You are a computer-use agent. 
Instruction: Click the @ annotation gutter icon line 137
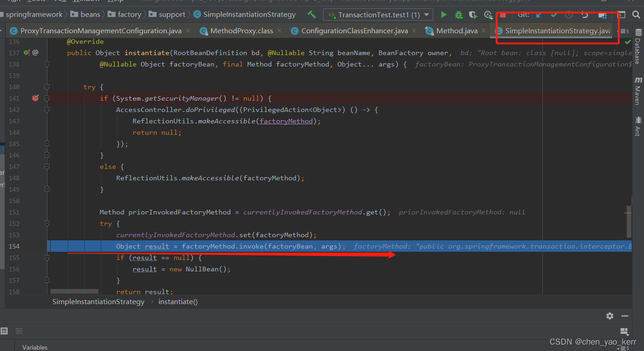tap(36, 53)
